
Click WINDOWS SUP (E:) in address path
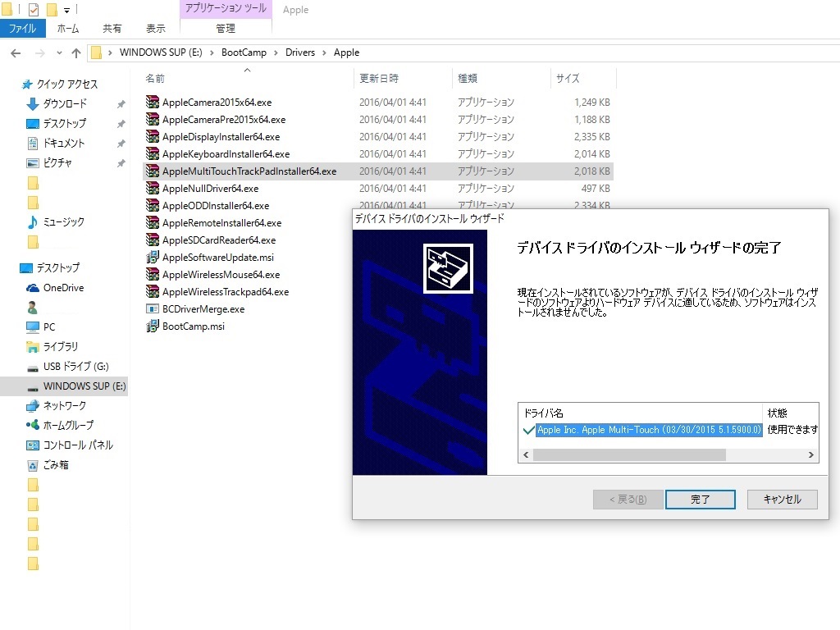(x=161, y=52)
